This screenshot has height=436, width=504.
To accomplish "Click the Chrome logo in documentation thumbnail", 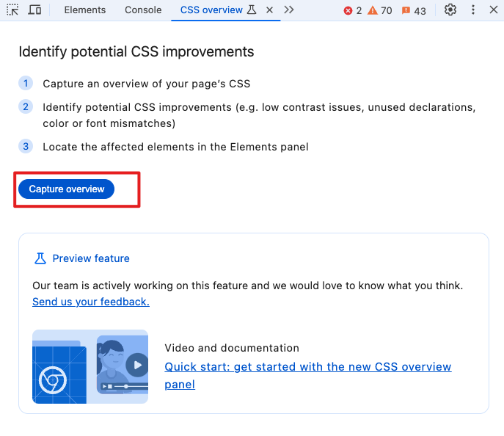I will [x=53, y=379].
